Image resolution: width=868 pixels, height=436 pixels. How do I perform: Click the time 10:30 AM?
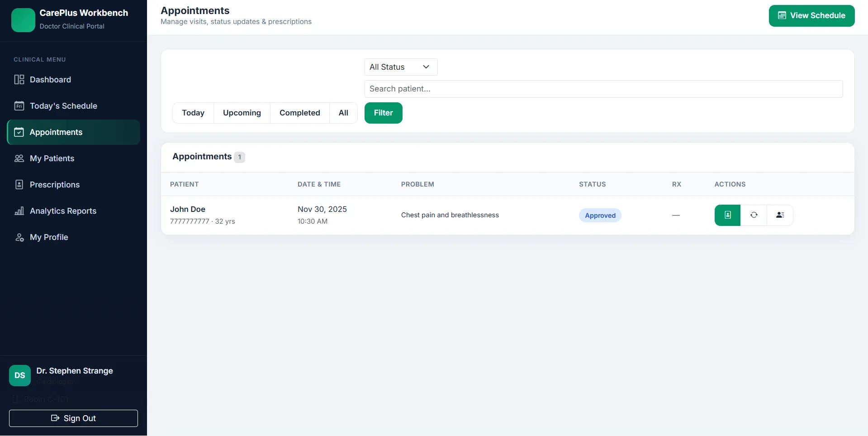[313, 221]
